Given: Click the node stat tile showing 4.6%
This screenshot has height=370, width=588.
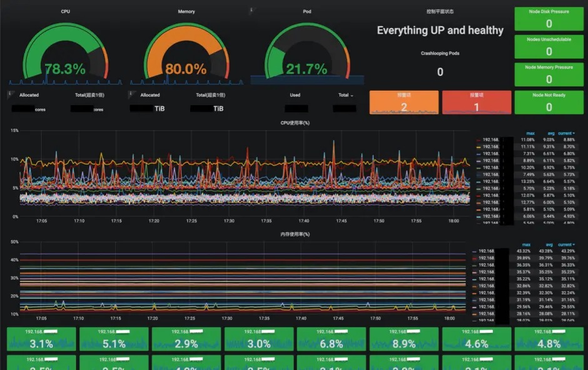Looking at the screenshot, I should click(477, 339).
